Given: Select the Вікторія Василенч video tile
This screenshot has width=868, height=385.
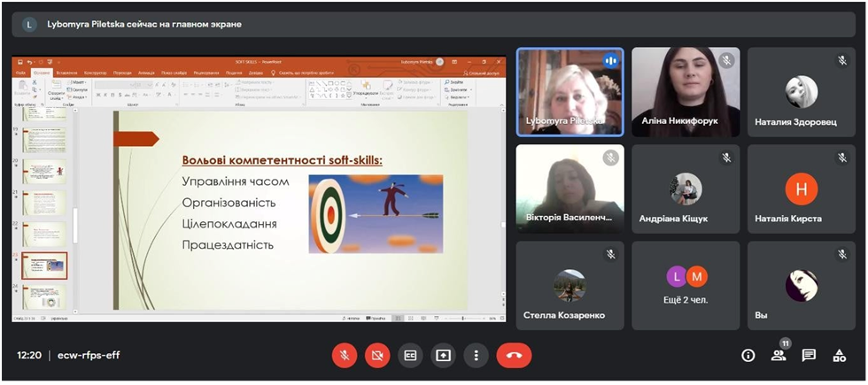Looking at the screenshot, I should click(570, 189).
